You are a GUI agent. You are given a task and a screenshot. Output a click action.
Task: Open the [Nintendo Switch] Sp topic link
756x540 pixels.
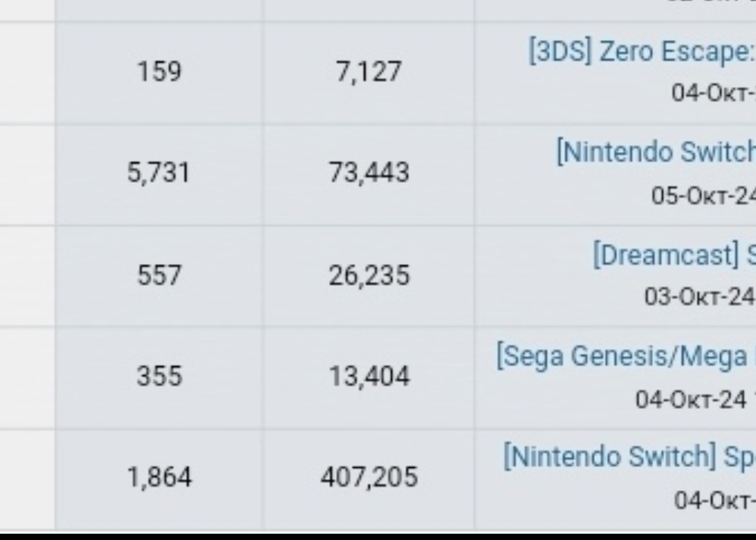630,457
